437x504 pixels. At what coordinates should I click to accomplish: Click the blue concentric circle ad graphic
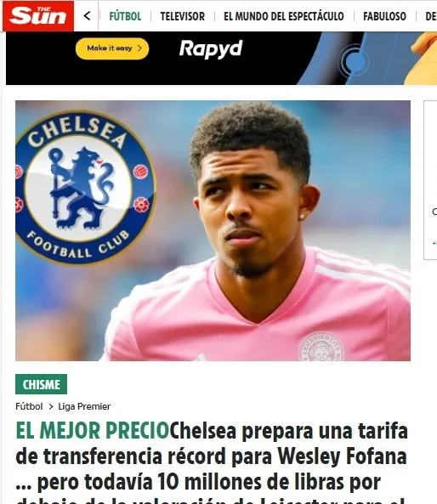coord(353,61)
